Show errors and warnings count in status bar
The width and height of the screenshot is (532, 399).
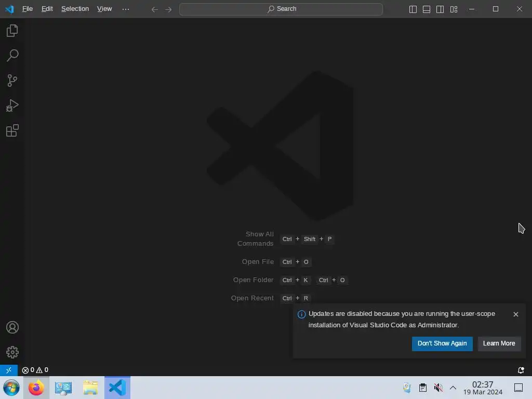(x=35, y=370)
